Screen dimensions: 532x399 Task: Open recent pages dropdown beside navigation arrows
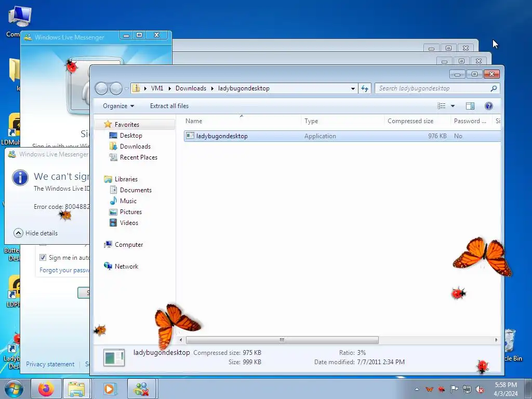[126, 88]
